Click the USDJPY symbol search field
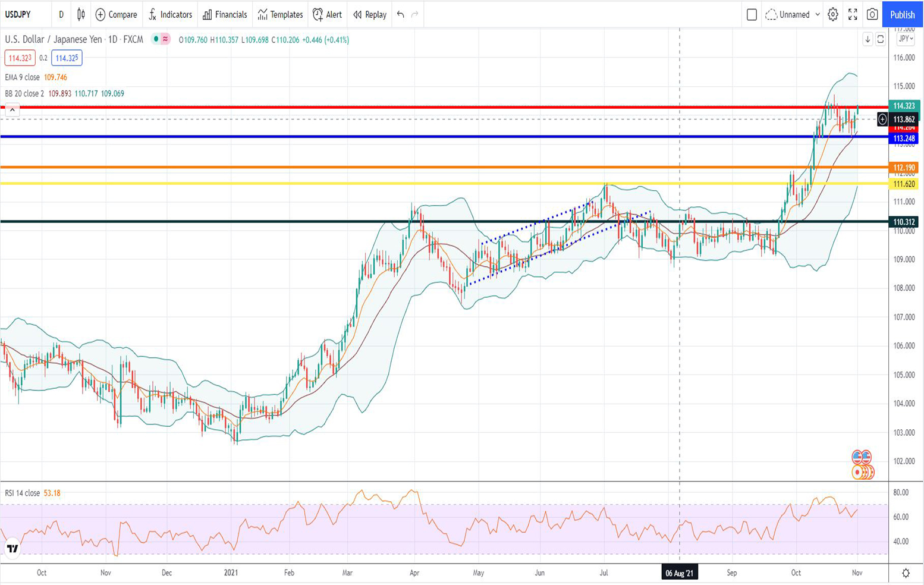Screen dimensions: 924x585 [19, 14]
